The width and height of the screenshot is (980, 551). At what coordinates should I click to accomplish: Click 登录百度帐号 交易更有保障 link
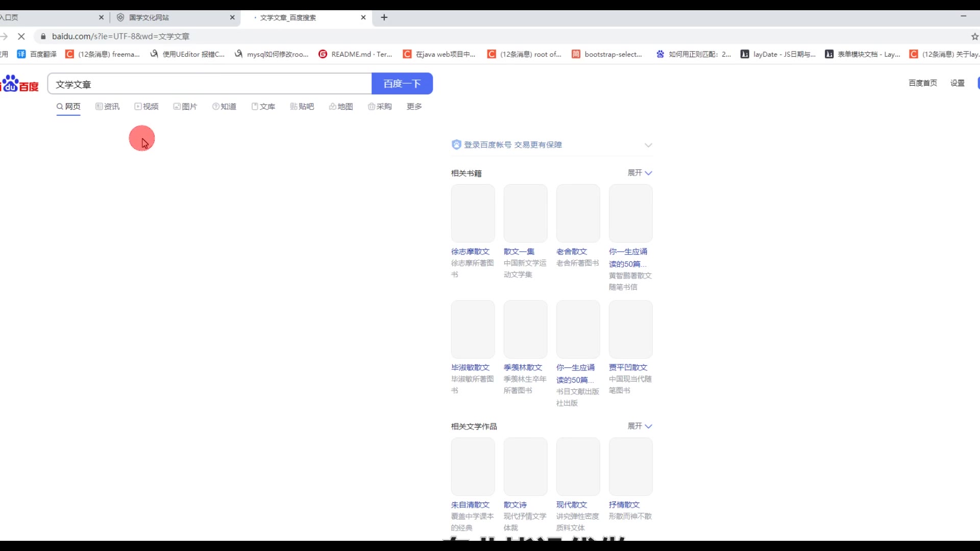(x=513, y=145)
